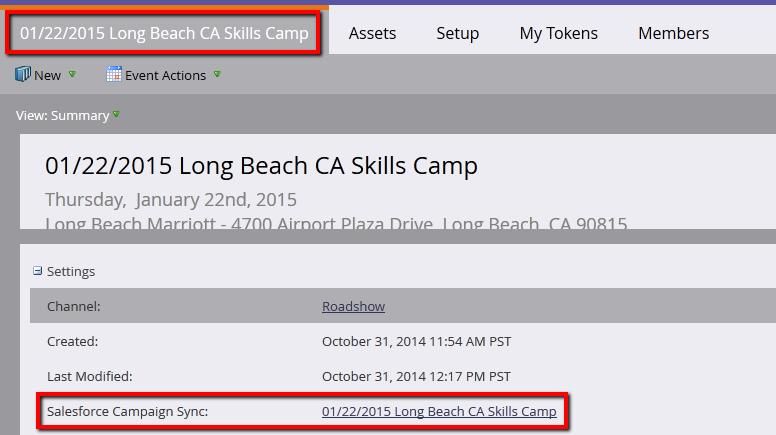Expand the Event Actions dropdown arrow
776x435 pixels.
[217, 74]
